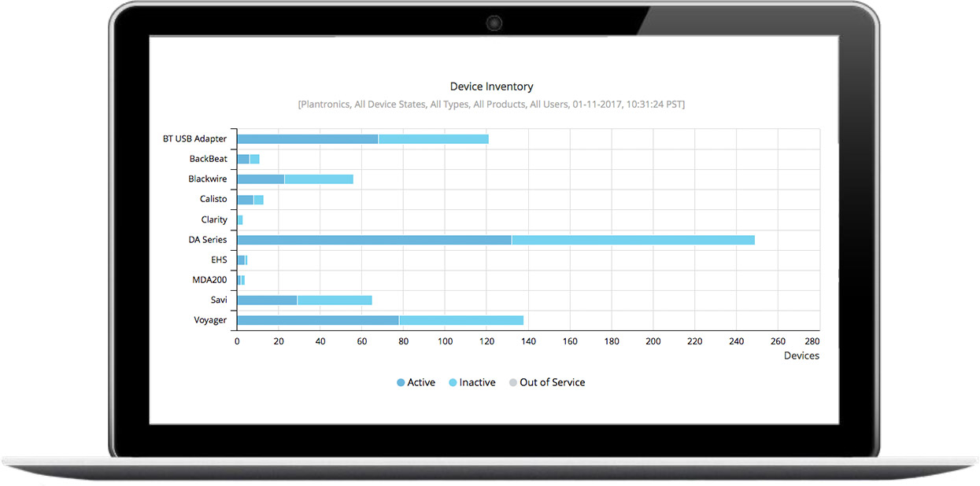This screenshot has height=486, width=980.
Task: Click the MDA200 category axis label
Action: click(209, 280)
